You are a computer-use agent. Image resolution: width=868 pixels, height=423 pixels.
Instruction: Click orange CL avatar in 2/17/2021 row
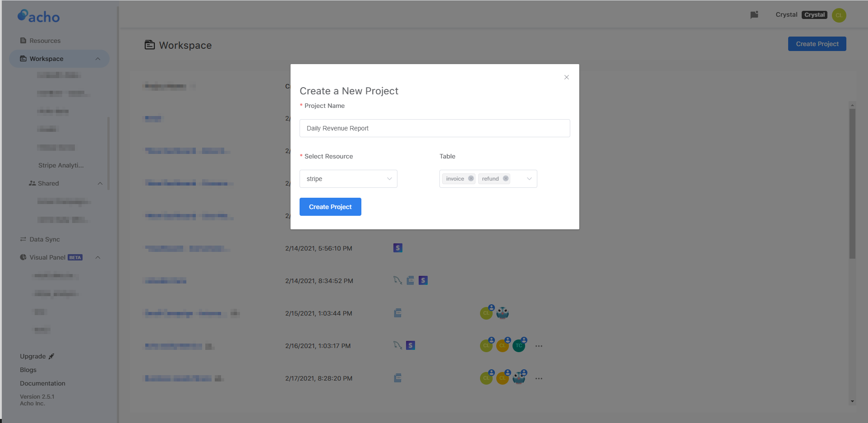pos(503,378)
